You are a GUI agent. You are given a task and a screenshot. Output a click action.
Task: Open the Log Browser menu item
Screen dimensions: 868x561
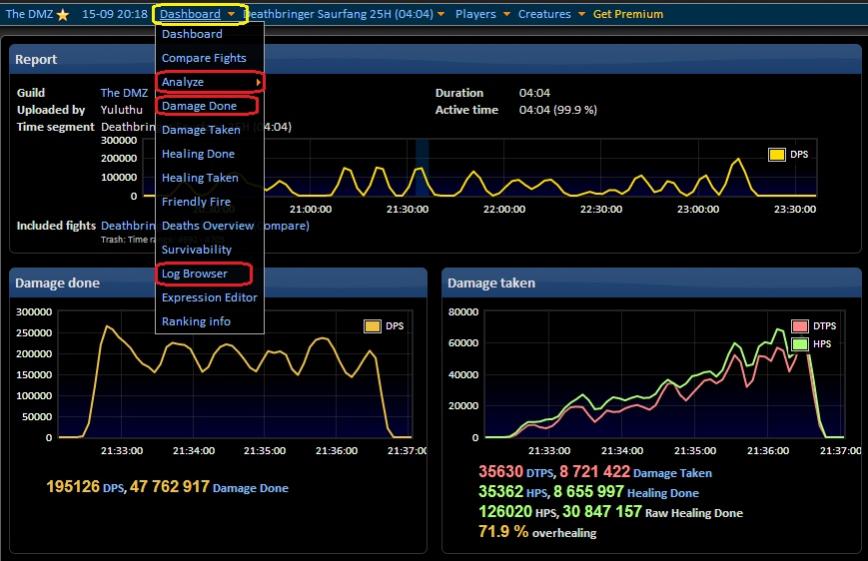pos(194,274)
